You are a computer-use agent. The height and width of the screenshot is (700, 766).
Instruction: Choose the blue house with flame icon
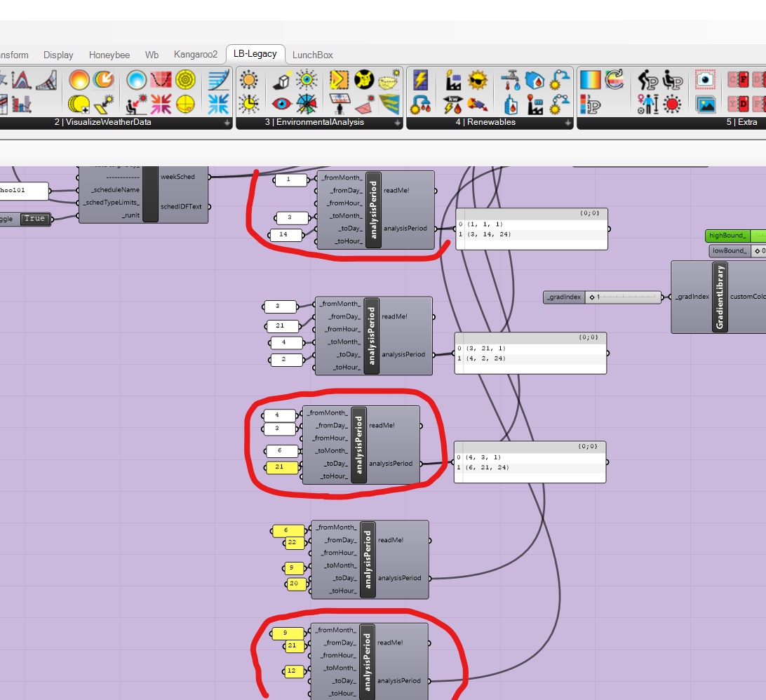[x=535, y=80]
